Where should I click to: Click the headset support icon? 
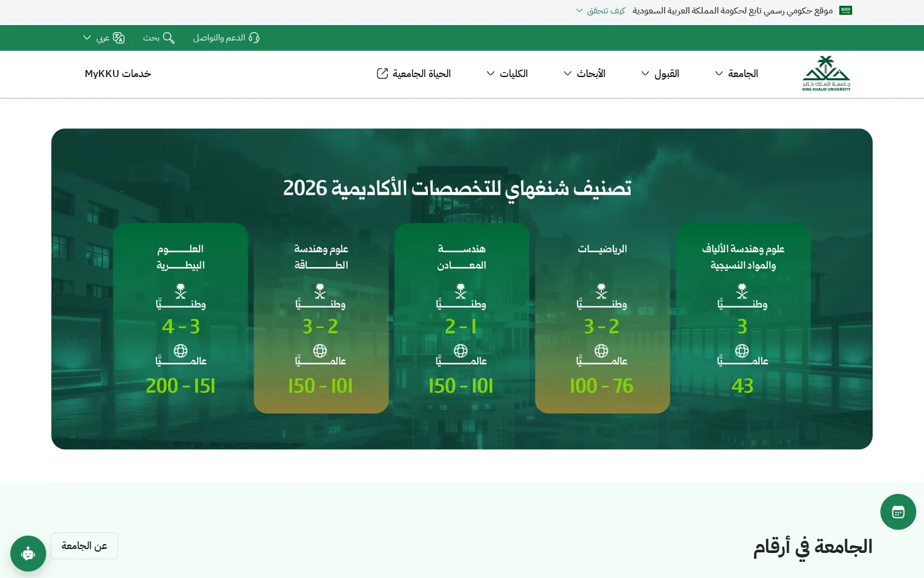click(x=254, y=38)
